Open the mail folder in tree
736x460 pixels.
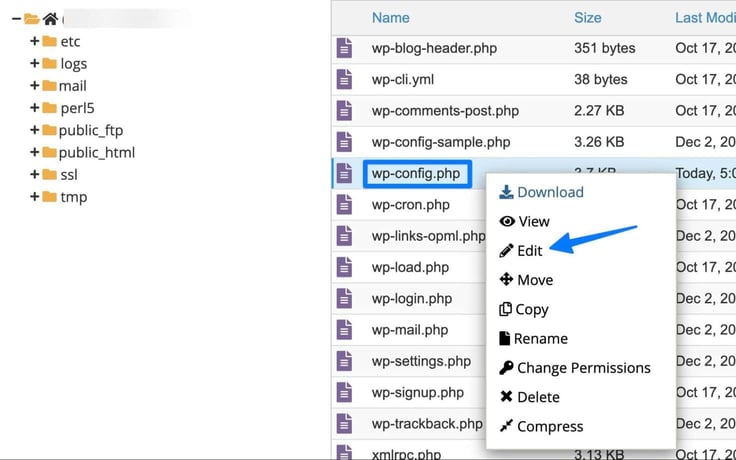(73, 86)
